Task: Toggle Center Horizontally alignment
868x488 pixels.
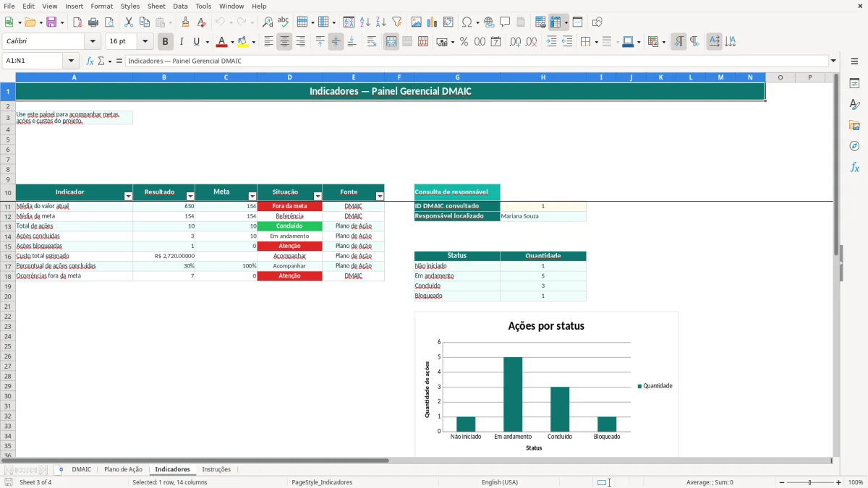Action: point(284,42)
